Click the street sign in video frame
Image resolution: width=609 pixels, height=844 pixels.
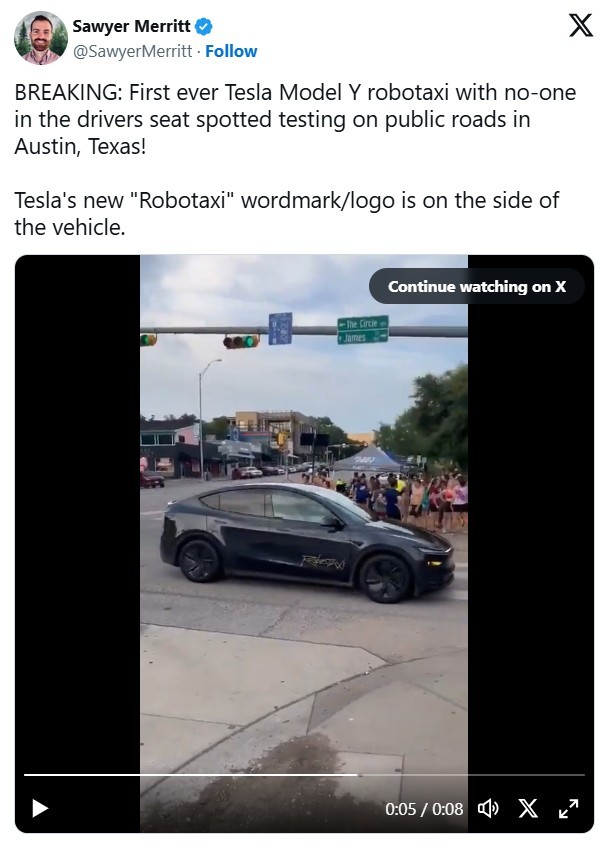coord(363,330)
